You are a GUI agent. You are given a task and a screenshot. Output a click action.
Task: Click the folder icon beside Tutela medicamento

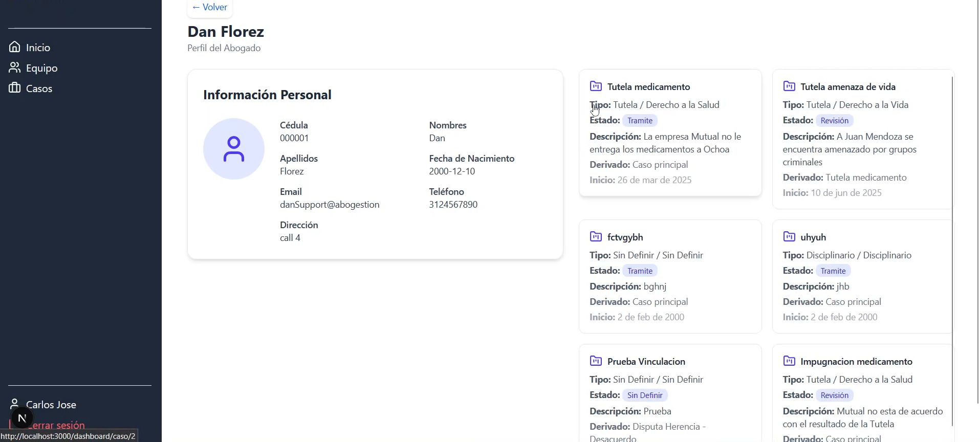coord(596,86)
